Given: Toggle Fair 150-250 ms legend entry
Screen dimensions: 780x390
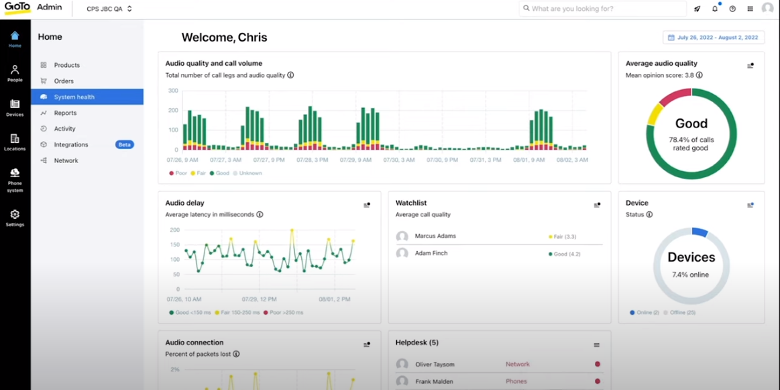Looking at the screenshot, I should pyautogui.click(x=238, y=312).
